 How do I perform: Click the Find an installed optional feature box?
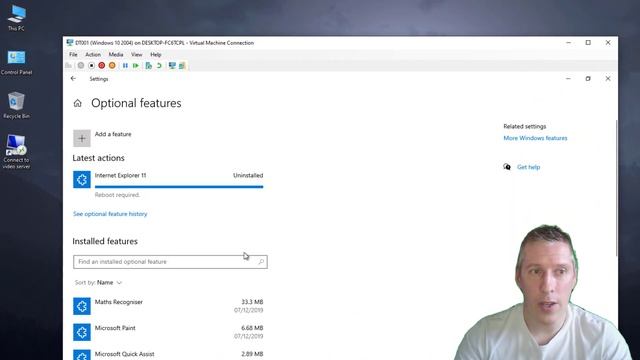[170, 262]
